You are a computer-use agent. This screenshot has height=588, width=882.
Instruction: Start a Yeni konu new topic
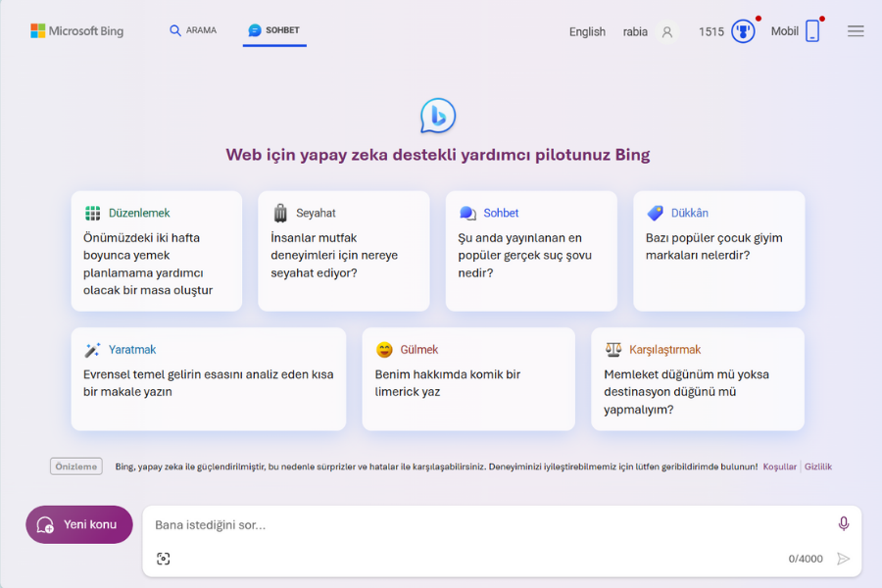(x=79, y=524)
